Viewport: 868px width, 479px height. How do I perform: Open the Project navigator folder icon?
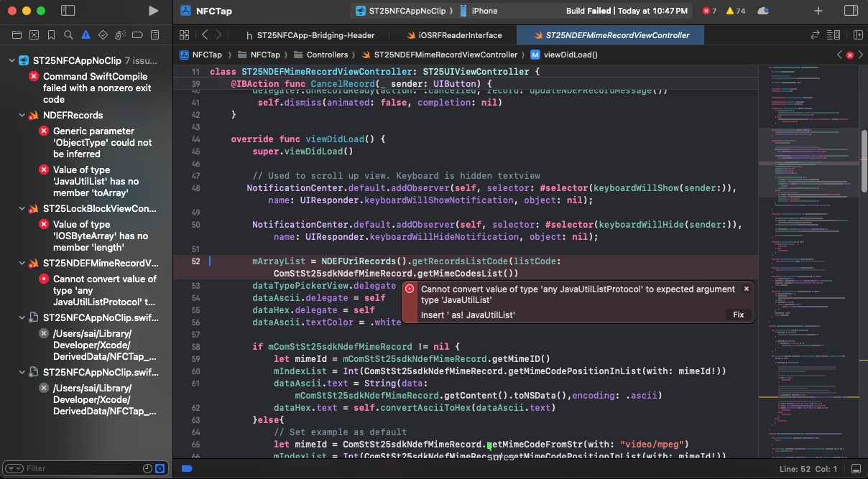pos(17,35)
